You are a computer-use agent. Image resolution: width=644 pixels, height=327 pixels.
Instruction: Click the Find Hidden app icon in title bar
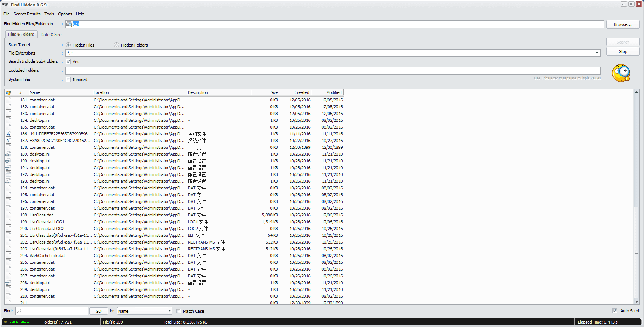tap(5, 5)
